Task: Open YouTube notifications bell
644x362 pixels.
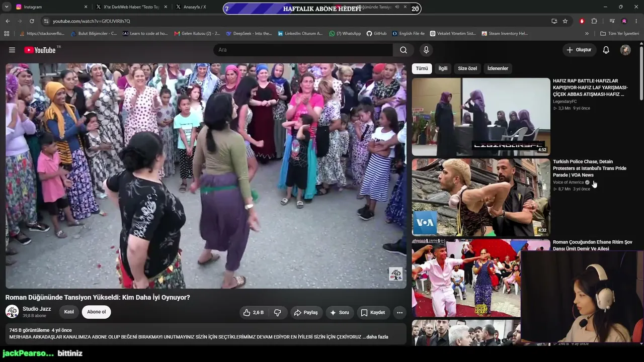Action: click(x=606, y=50)
